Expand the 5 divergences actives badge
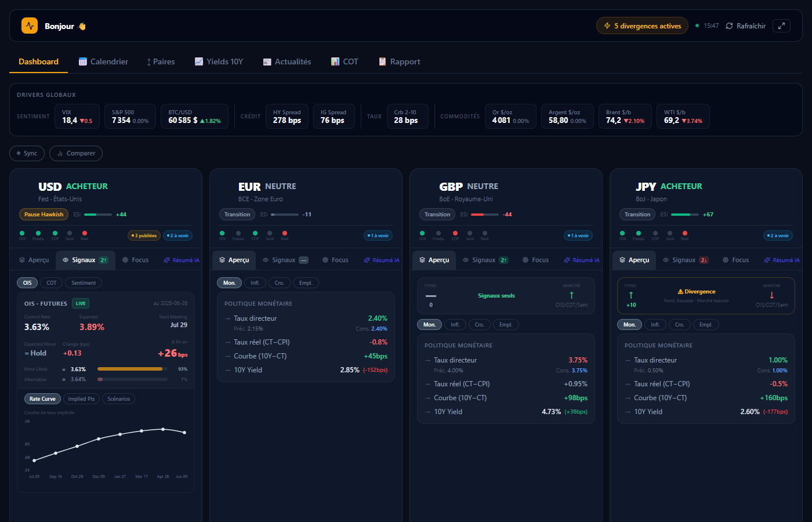The image size is (812, 522). tap(642, 26)
